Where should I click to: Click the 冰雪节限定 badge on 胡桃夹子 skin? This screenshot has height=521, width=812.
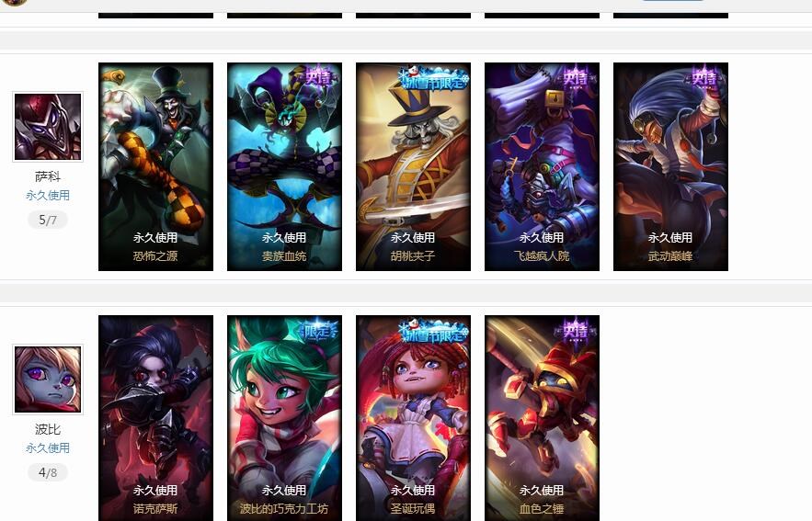(433, 79)
